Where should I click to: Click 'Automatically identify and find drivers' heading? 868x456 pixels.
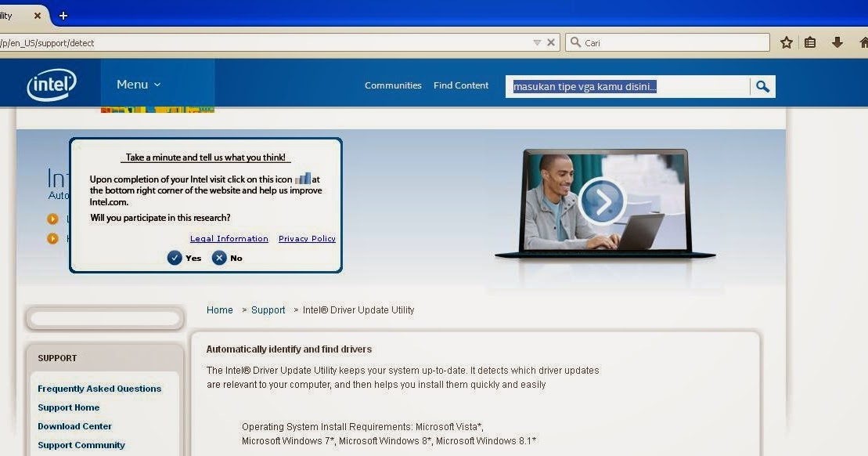[289, 349]
